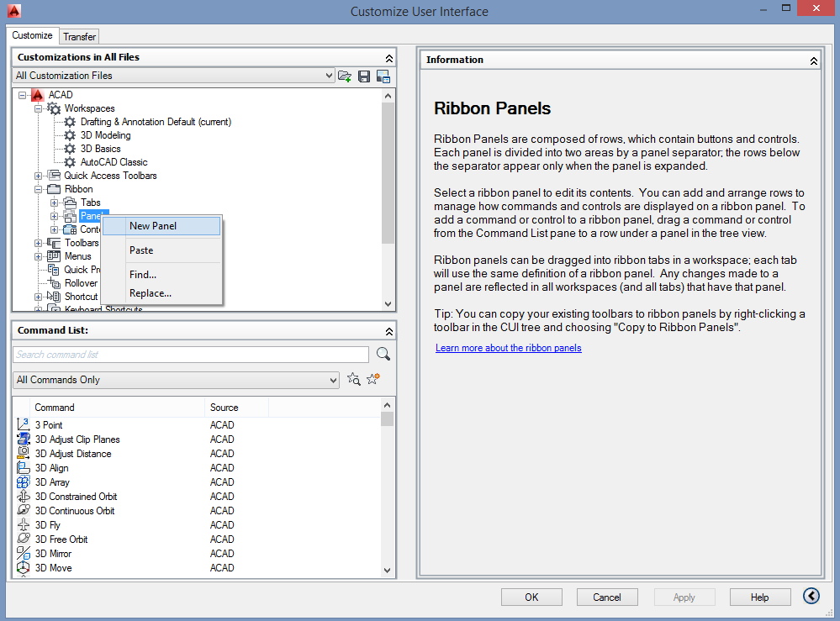
Task: Open the All Customization Files dropdown
Action: 329,76
